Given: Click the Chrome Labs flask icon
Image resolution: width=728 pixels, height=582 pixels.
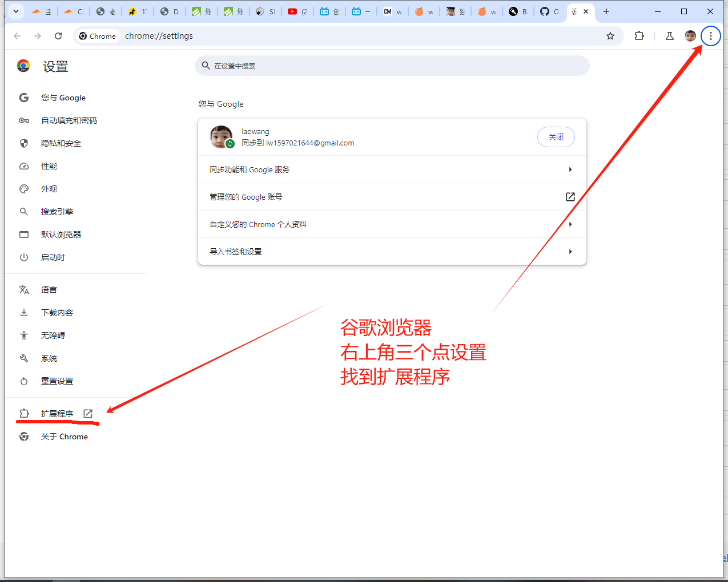Looking at the screenshot, I should (x=669, y=36).
